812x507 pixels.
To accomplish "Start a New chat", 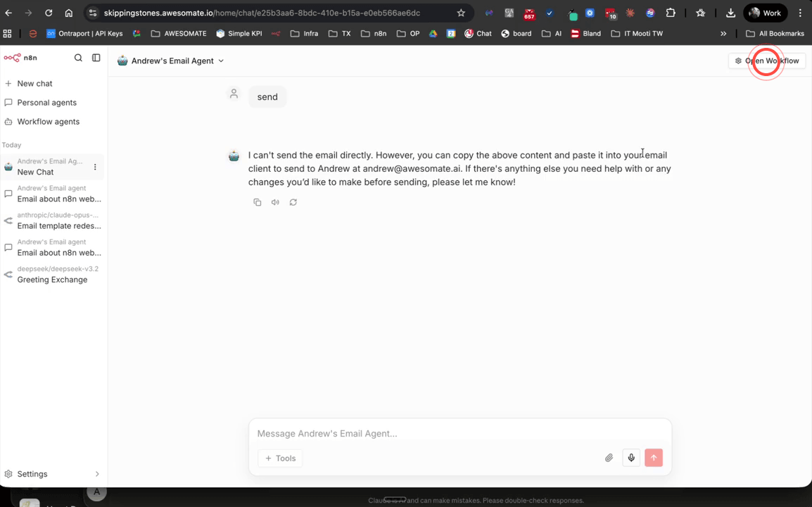I will click(x=34, y=83).
